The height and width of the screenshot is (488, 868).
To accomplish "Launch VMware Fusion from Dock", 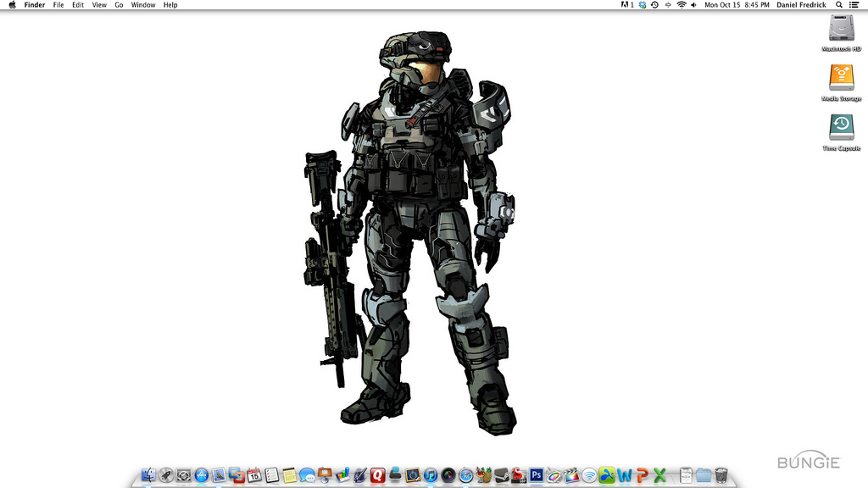I will pyautogui.click(x=237, y=474).
